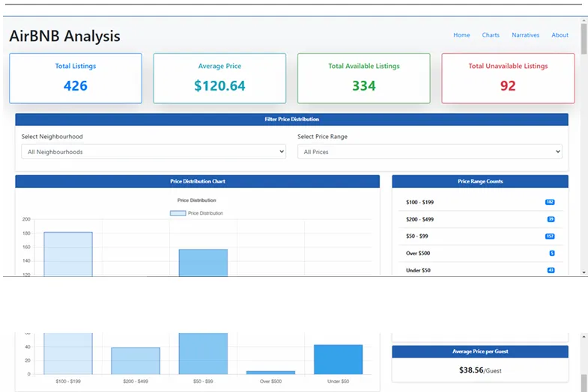
Task: Click the count badge for $200 - $499
Action: 551,219
